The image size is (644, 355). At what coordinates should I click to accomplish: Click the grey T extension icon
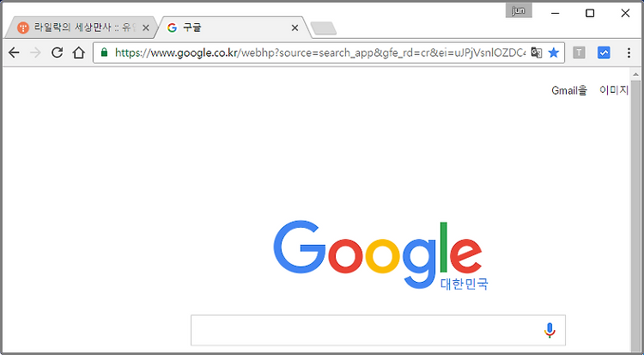(x=579, y=52)
